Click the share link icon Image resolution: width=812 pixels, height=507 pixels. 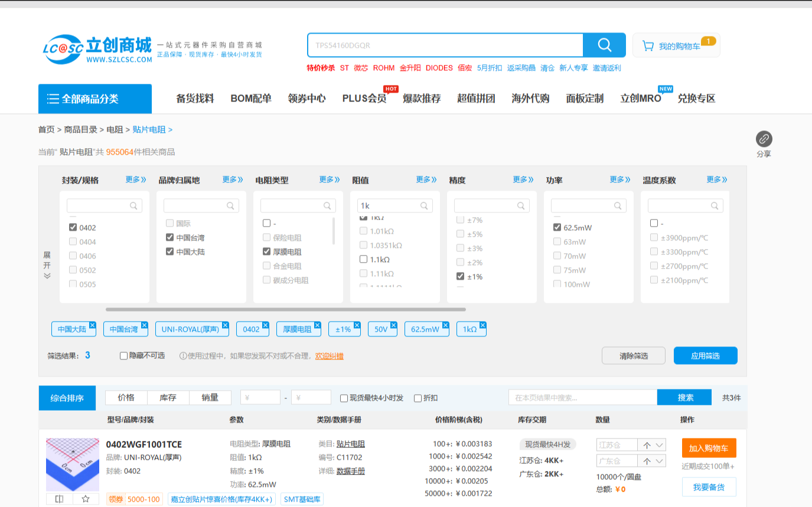(x=764, y=139)
